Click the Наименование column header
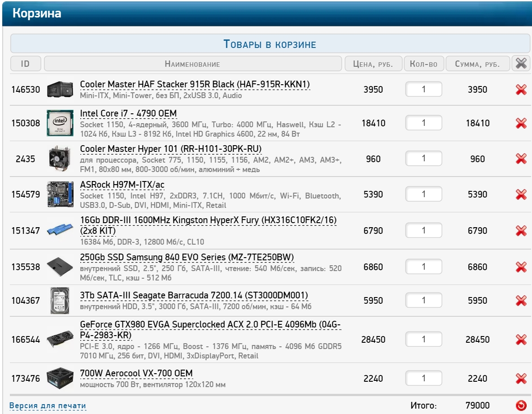 click(193, 64)
